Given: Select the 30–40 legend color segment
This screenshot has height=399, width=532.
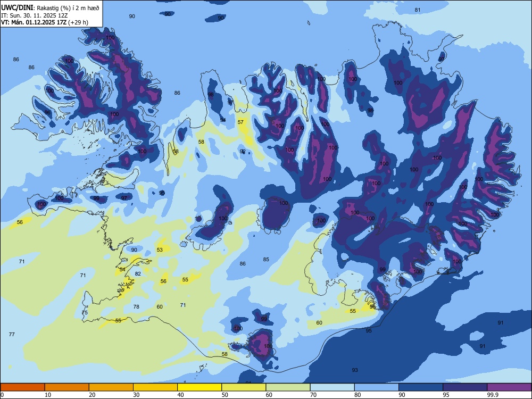Looking at the screenshot, I should tap(155, 387).
